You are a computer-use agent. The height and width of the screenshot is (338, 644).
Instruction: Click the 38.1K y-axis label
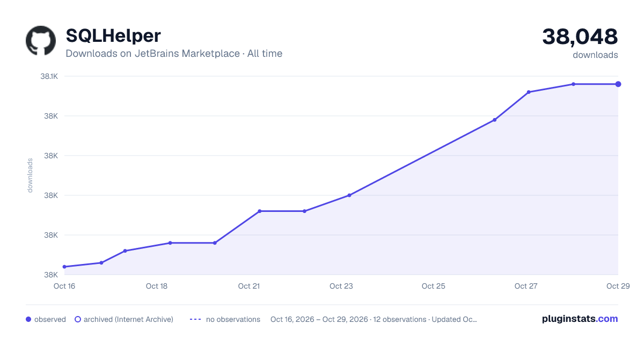pos(49,76)
